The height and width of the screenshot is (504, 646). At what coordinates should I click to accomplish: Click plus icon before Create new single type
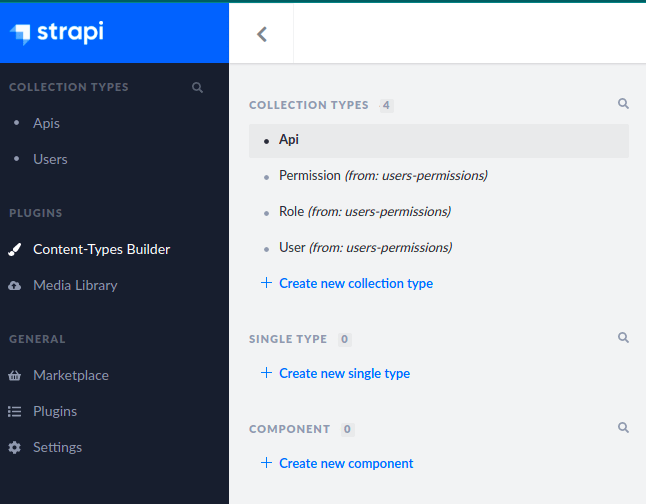[x=267, y=373]
